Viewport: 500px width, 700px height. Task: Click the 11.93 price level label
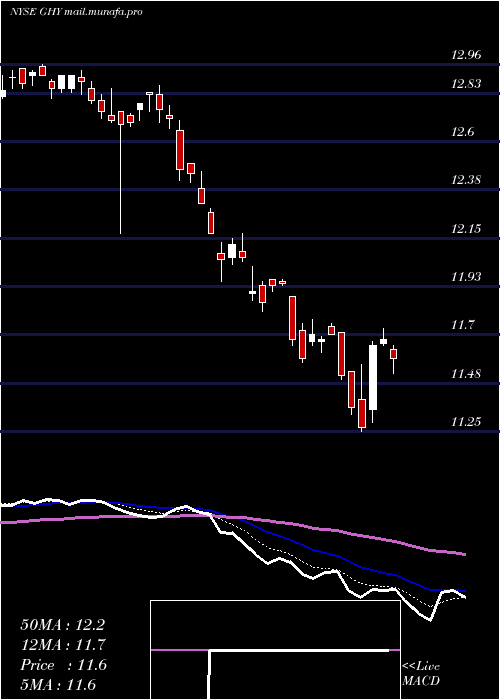[466, 277]
